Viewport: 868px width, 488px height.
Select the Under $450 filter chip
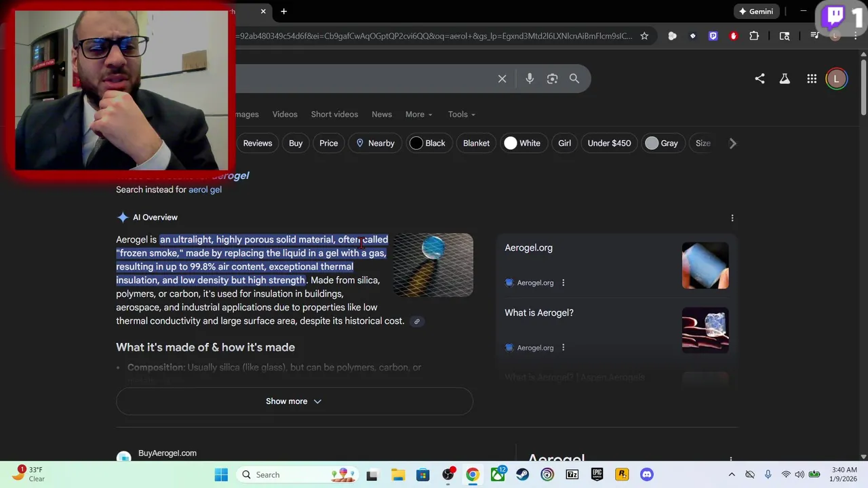(609, 143)
